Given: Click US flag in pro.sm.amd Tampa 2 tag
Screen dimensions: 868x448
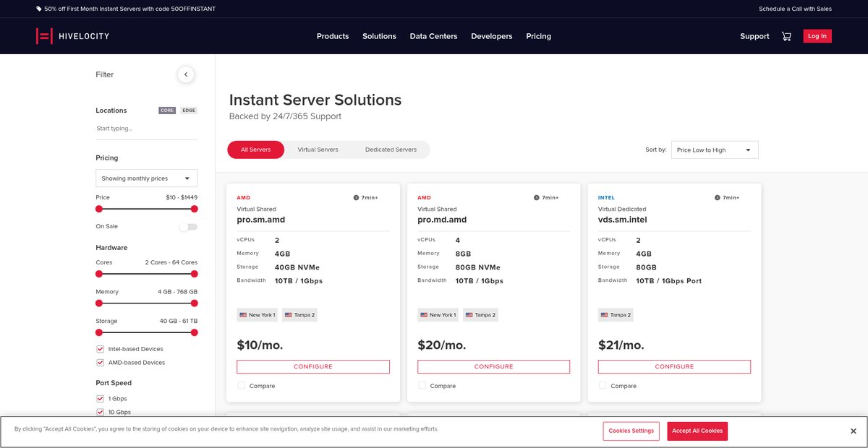Looking at the screenshot, I should pyautogui.click(x=288, y=315).
